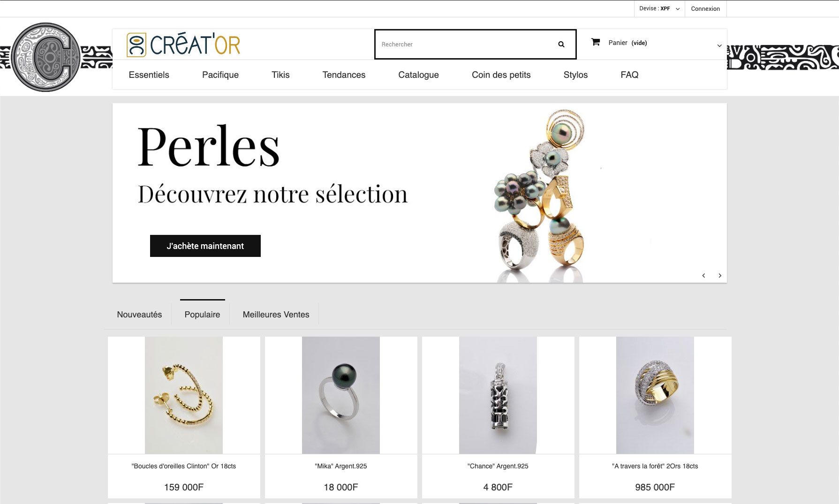Viewport: 839px width, 504px height.
Task: Click inside the Rechercher search field
Action: [x=464, y=45]
